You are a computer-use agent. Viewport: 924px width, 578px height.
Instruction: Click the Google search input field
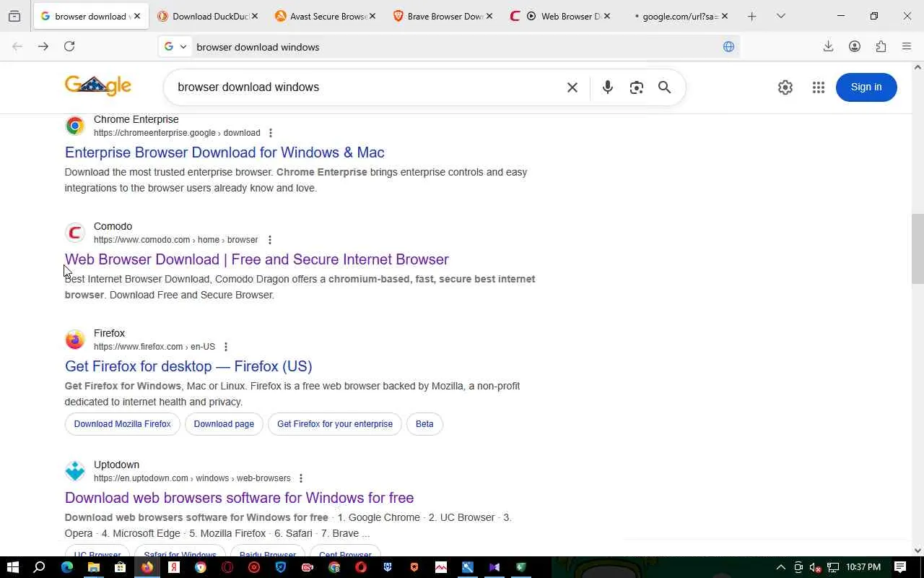(x=367, y=87)
